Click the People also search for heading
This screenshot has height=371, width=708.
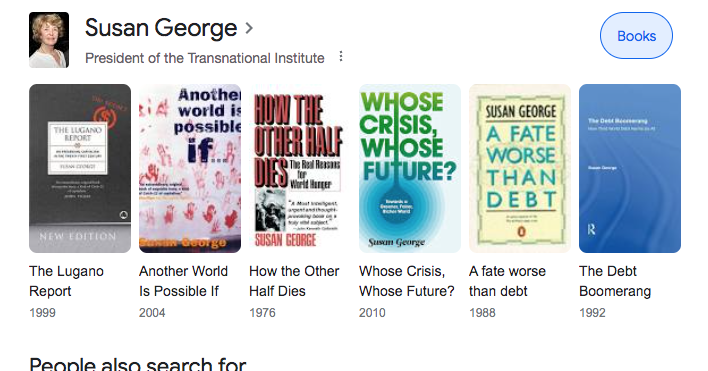point(138,364)
